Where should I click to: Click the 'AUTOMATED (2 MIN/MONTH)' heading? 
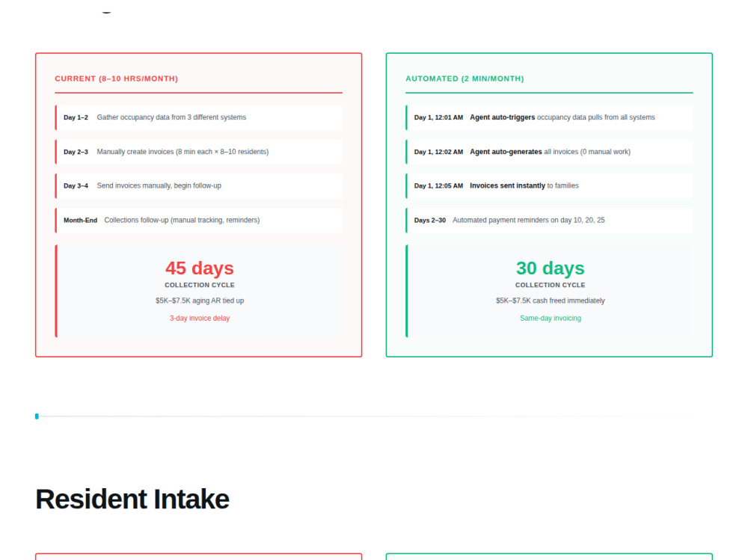point(465,79)
